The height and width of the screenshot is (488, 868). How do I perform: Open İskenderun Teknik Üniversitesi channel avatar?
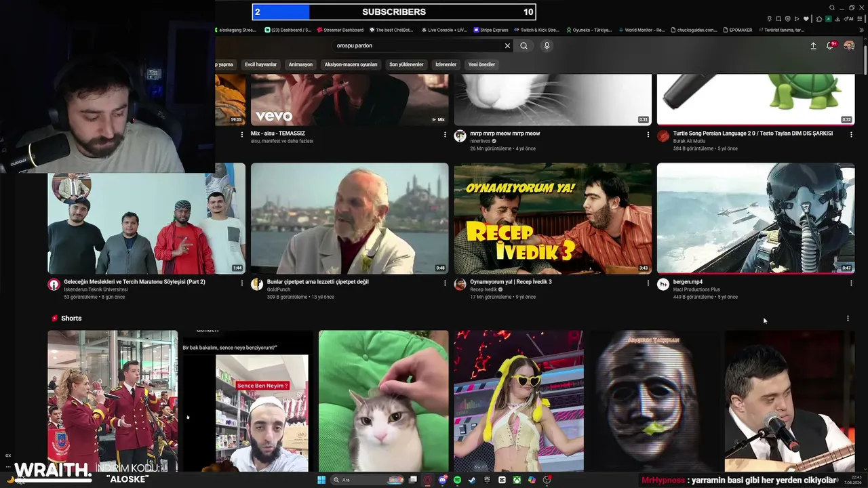54,284
